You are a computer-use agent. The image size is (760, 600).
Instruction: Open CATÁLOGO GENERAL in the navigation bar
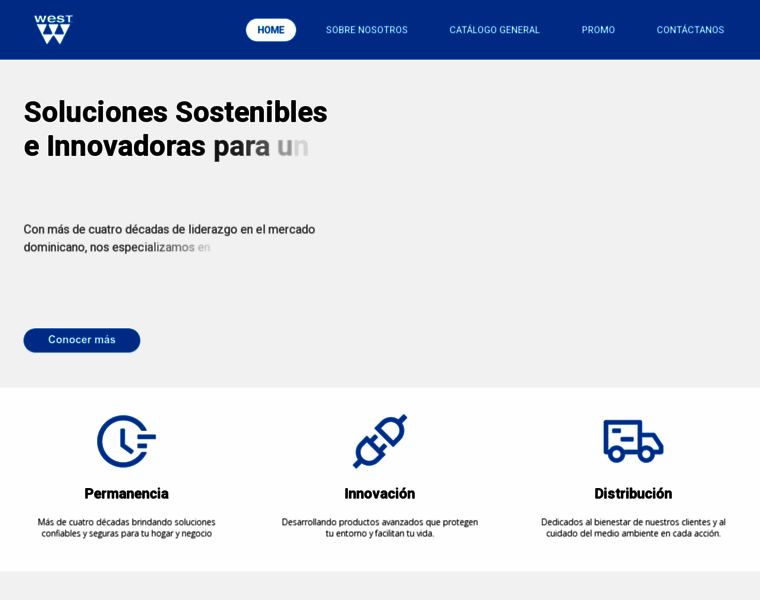click(494, 30)
